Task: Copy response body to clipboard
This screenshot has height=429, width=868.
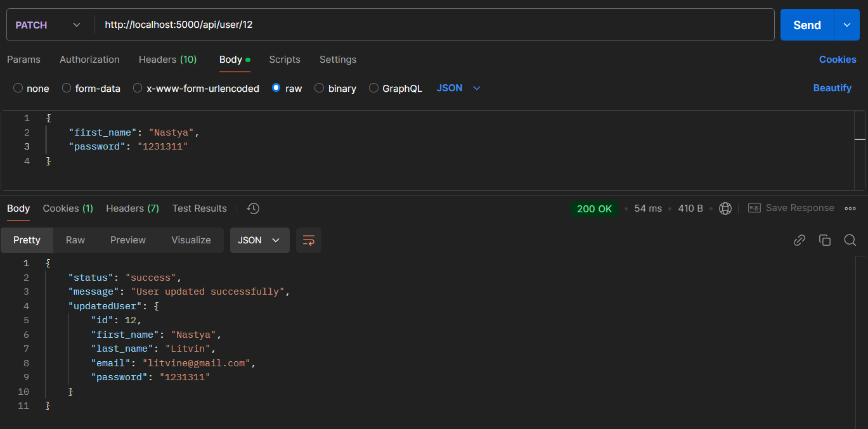Action: pyautogui.click(x=825, y=240)
